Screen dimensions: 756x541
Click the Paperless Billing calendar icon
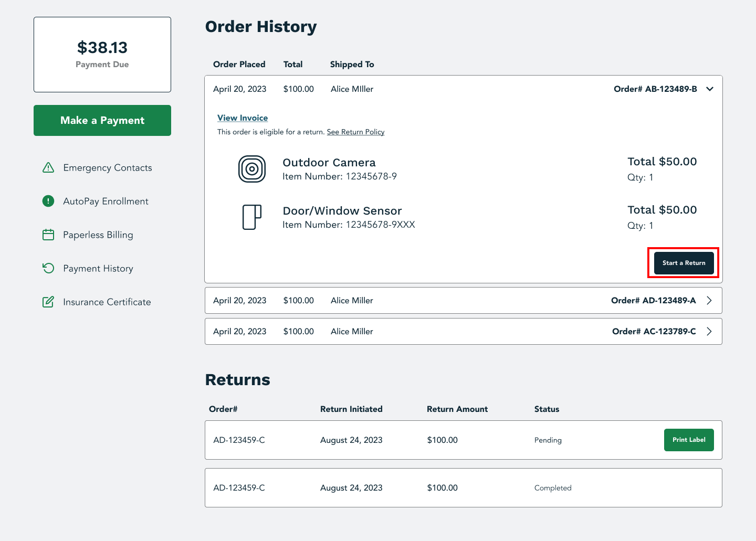(x=48, y=235)
